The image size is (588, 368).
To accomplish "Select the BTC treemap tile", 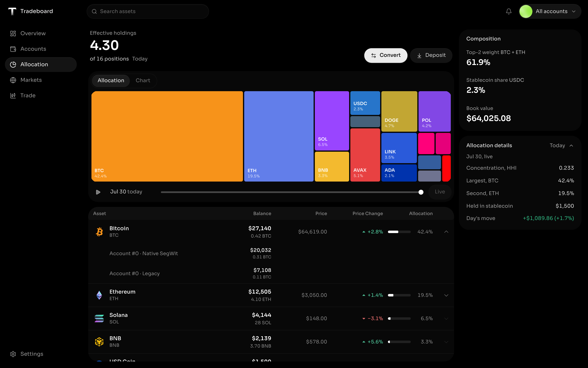I will pos(167,136).
